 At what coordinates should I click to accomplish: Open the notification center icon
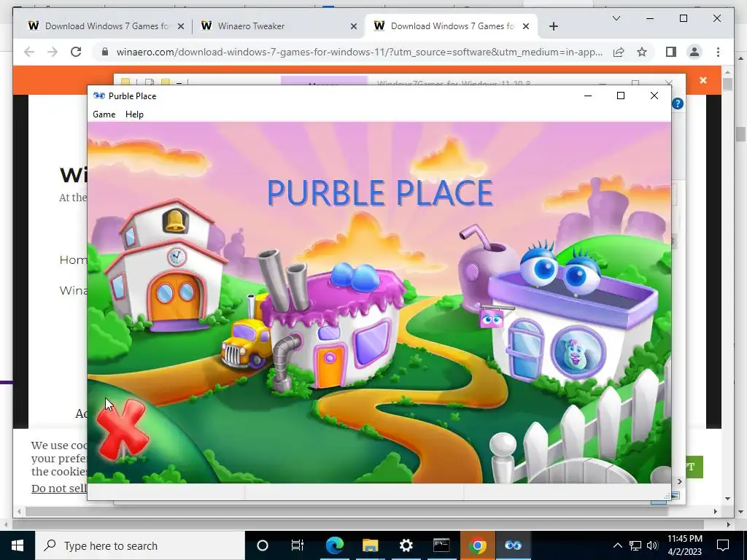click(x=723, y=545)
